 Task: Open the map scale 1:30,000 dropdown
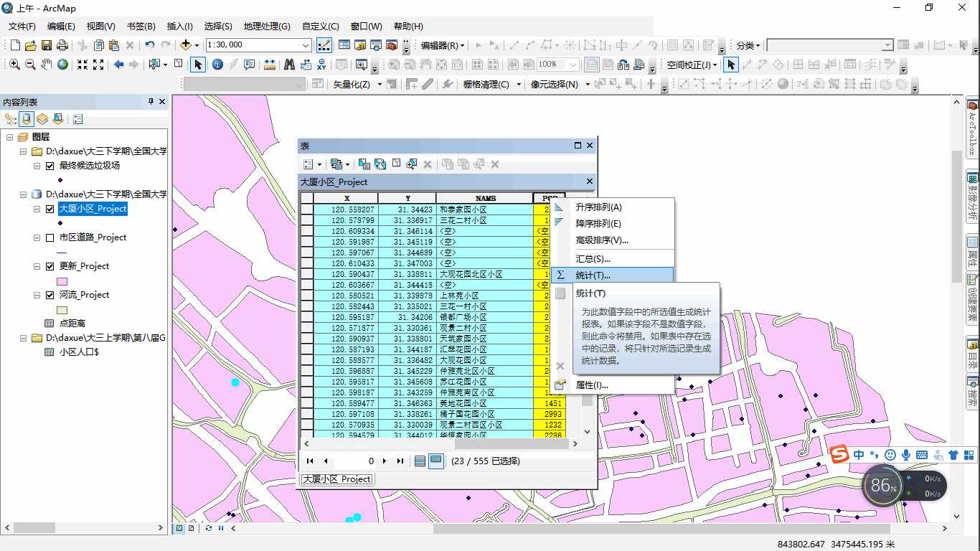coord(306,45)
